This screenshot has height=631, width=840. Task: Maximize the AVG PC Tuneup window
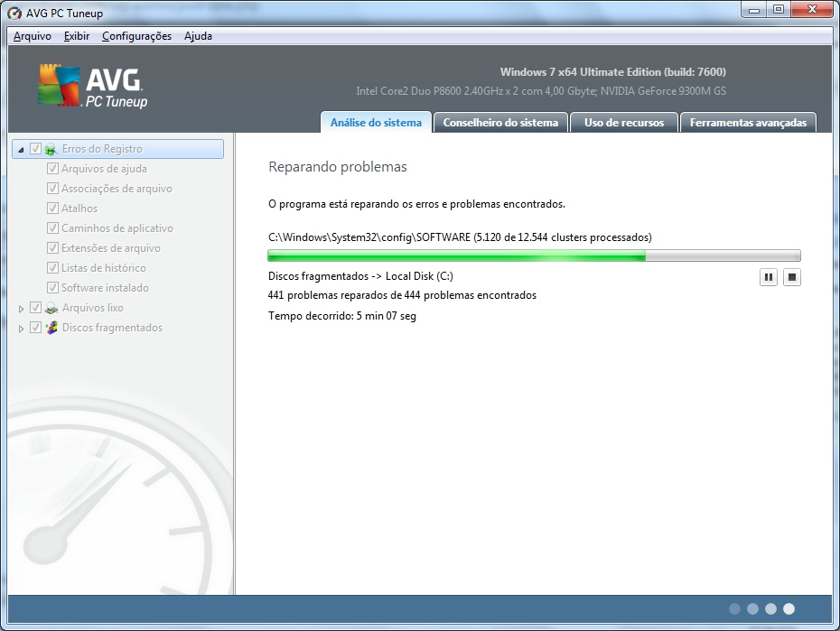pyautogui.click(x=779, y=10)
